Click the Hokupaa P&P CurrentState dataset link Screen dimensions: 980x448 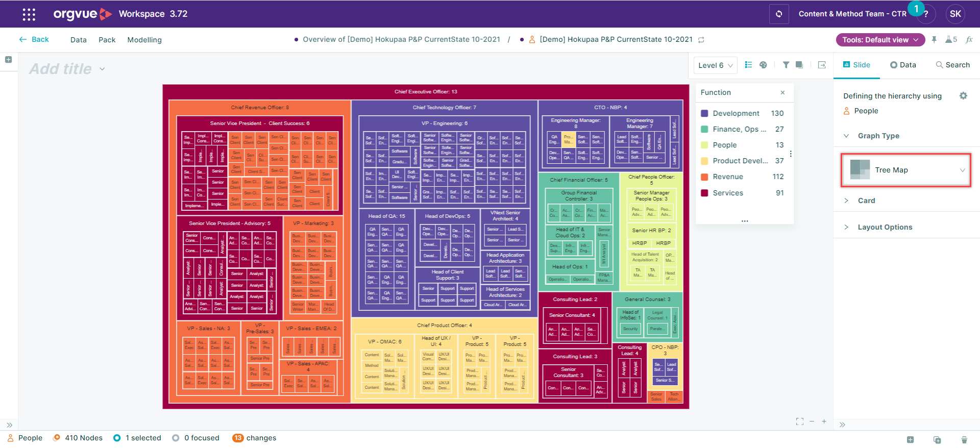pyautogui.click(x=616, y=39)
